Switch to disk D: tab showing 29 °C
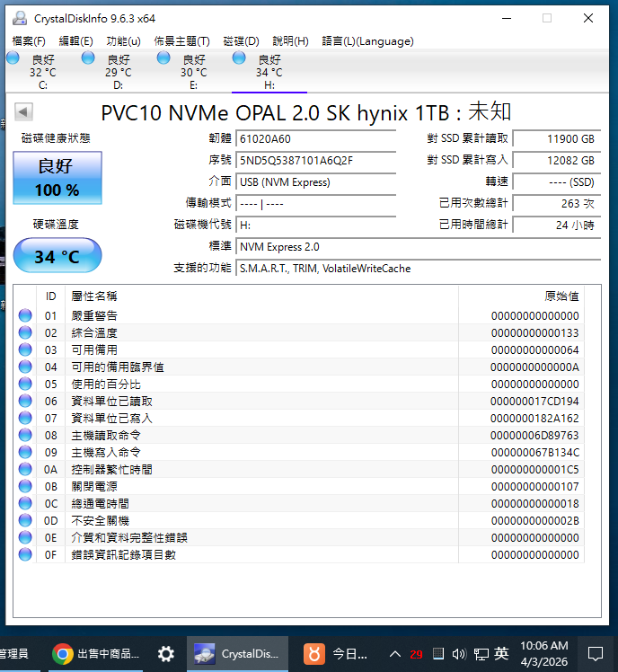 (x=119, y=71)
